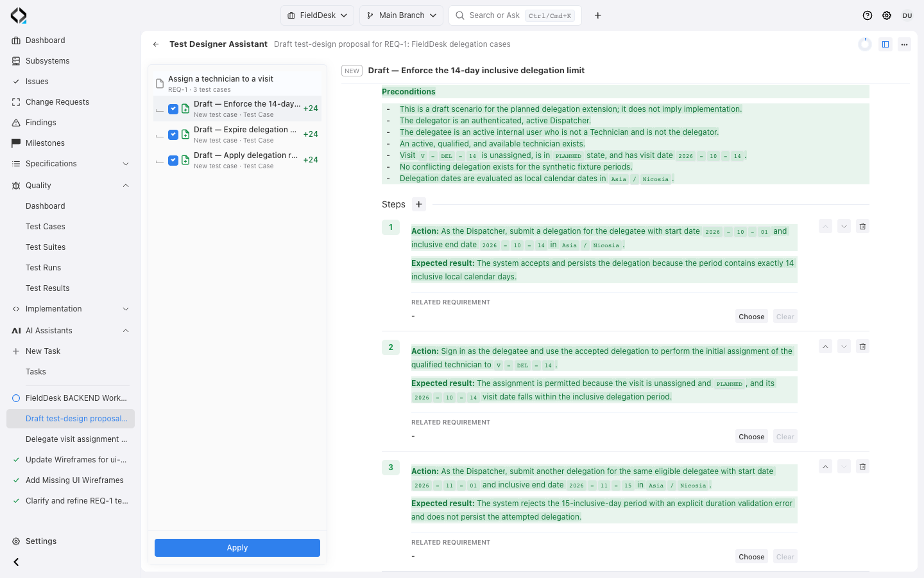This screenshot has height=578, width=924.
Task: Click the Apply button
Action: (x=237, y=548)
